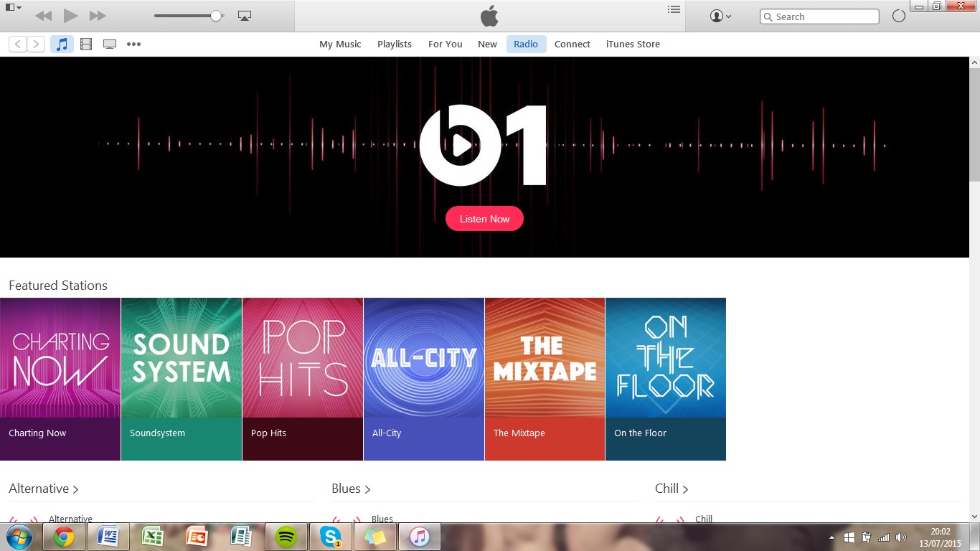Screen dimensions: 980x551
Task: Expand the Blues genre section
Action: tap(351, 489)
